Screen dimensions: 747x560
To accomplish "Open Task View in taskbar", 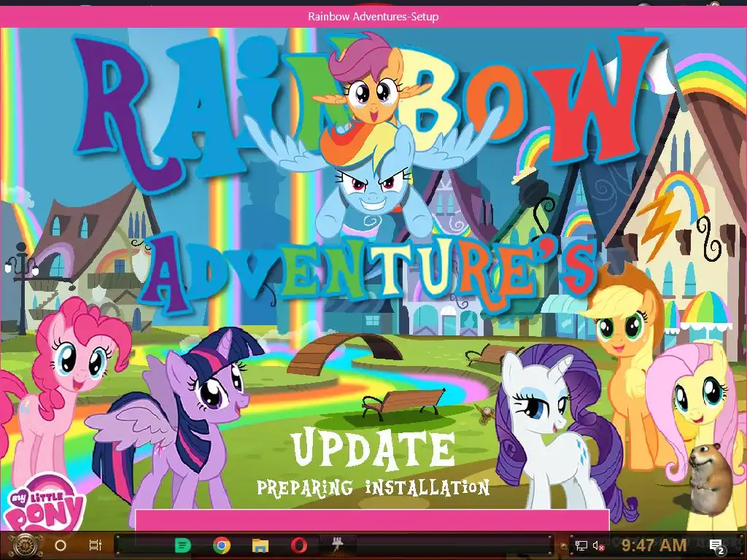I will [96, 545].
